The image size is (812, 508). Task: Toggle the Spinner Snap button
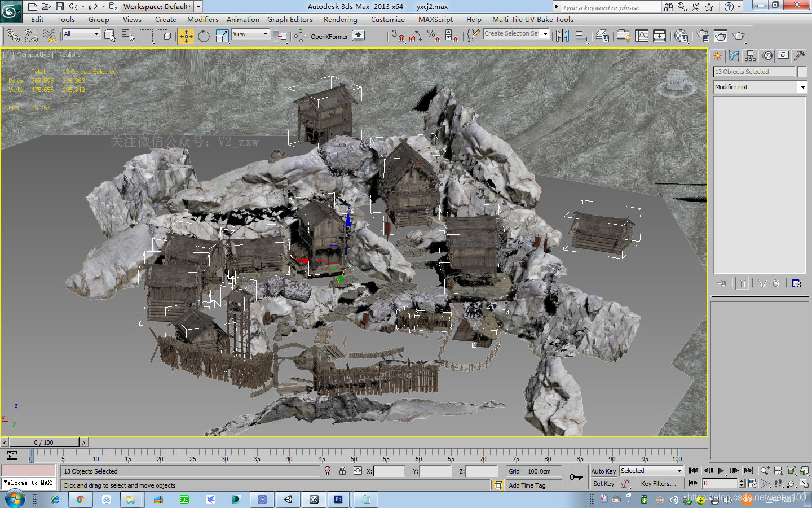[452, 36]
